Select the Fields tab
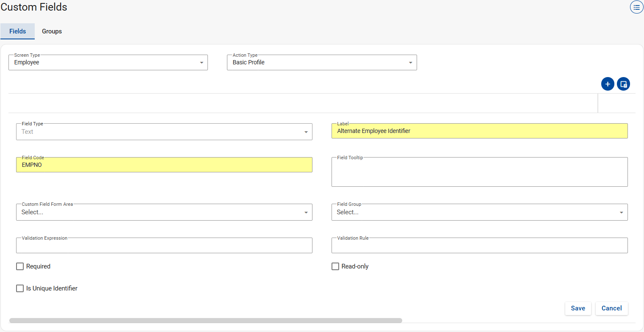644x332 pixels. coord(17,31)
